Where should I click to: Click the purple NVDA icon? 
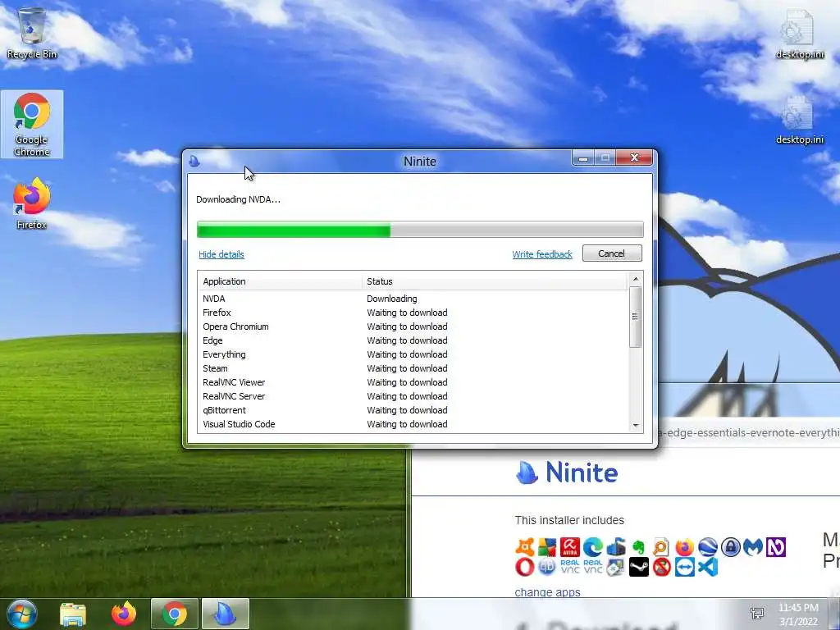pyautogui.click(x=776, y=547)
